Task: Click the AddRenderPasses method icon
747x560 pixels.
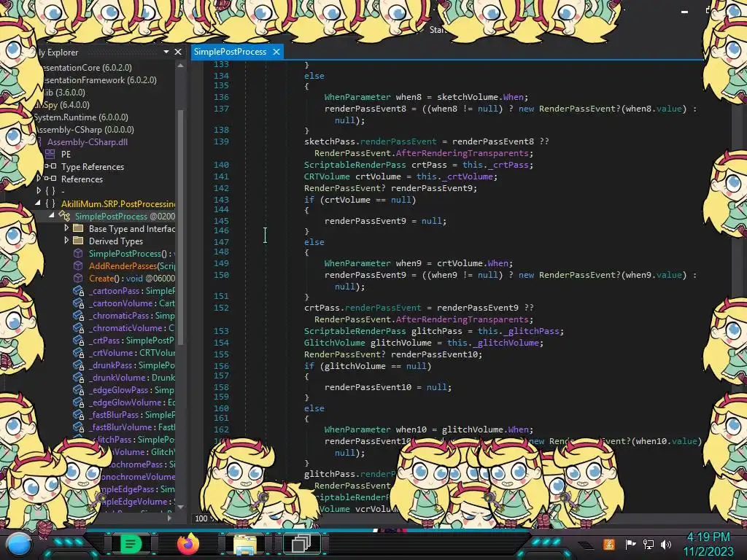Action: click(78, 265)
